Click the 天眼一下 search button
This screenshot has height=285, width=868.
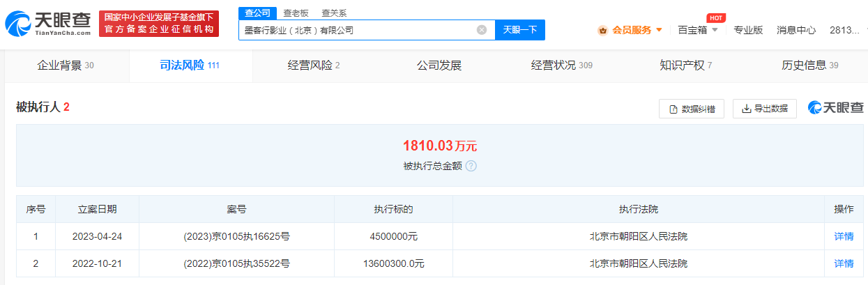point(520,30)
